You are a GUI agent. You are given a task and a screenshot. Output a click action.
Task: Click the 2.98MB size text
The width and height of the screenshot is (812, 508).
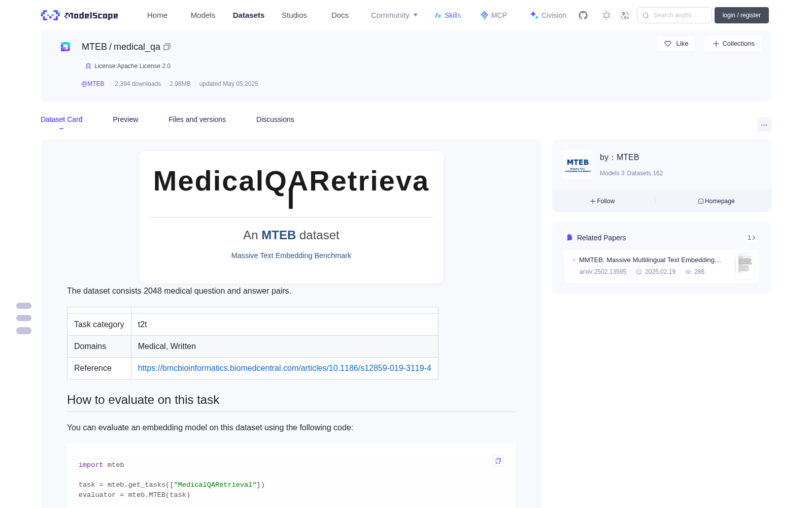tap(180, 84)
